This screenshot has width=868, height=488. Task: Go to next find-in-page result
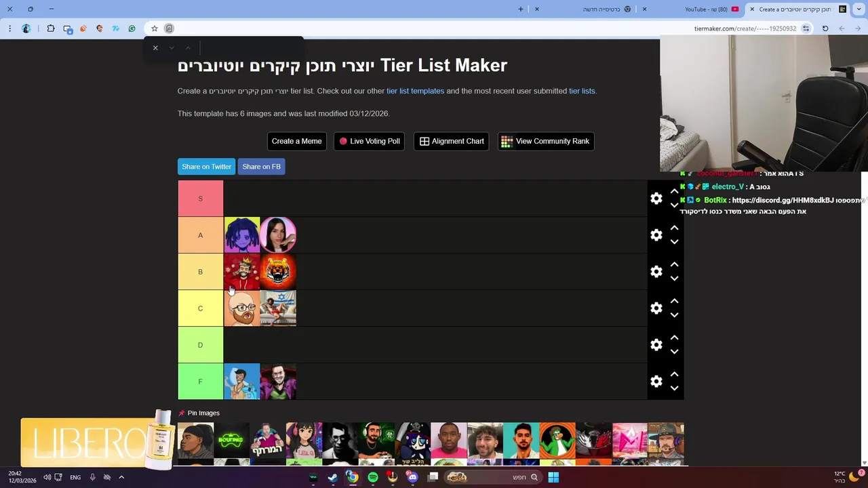tap(172, 47)
